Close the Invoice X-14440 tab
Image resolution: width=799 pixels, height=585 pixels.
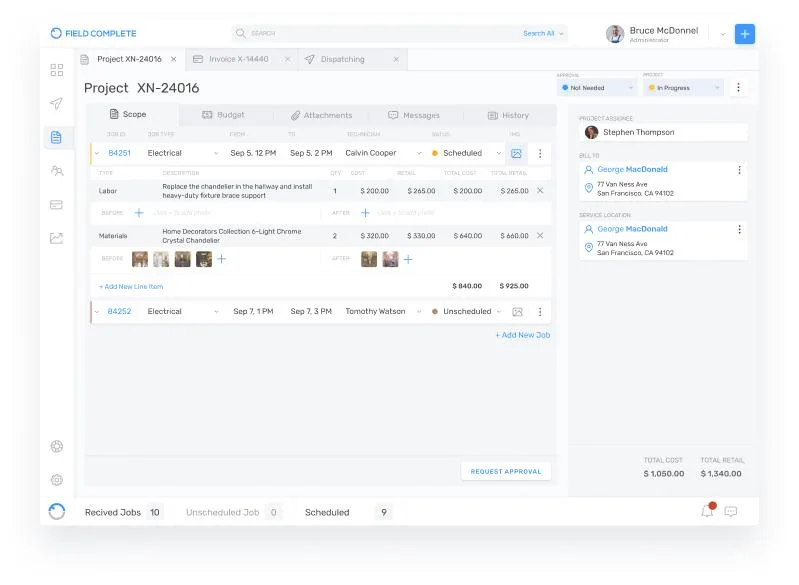coord(287,60)
